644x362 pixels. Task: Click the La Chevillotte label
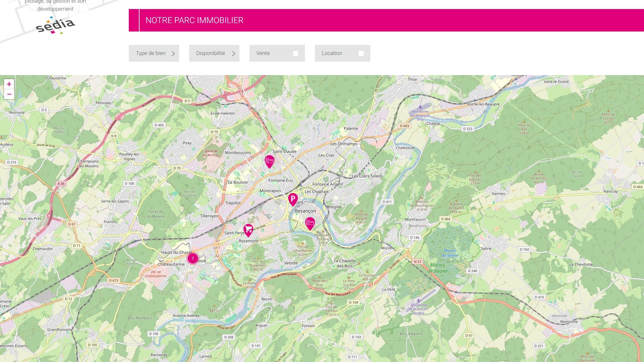tap(581, 264)
